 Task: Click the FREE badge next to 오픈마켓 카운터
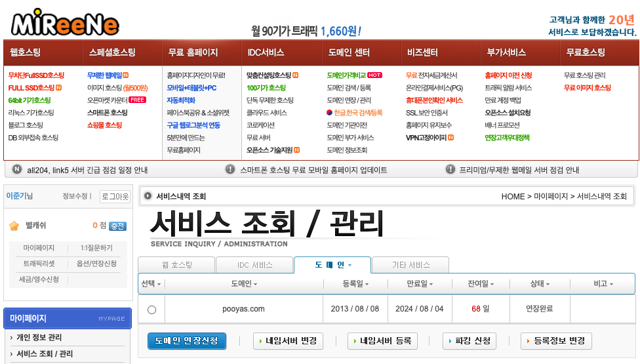[x=137, y=100]
